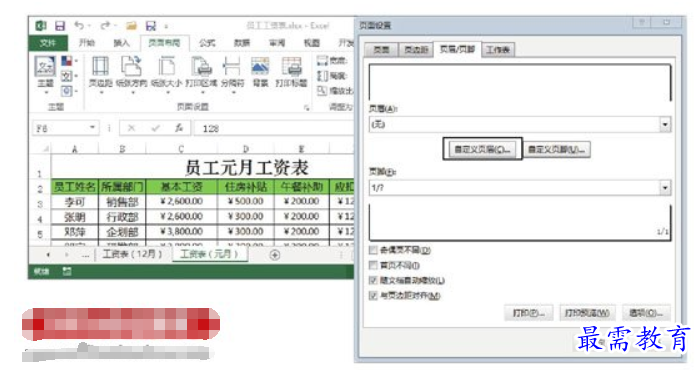Toggle the 奇偶页不同 checkbox
The image size is (699, 370).
click(x=374, y=250)
